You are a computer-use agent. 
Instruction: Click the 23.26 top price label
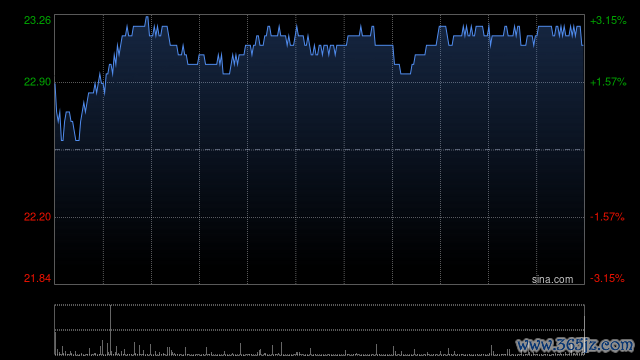38,20
